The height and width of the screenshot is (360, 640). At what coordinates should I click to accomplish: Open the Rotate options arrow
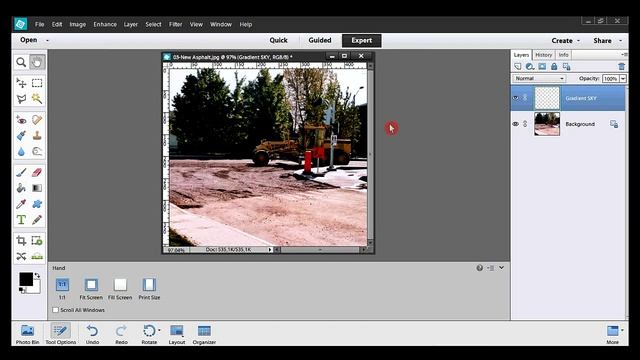[159, 330]
